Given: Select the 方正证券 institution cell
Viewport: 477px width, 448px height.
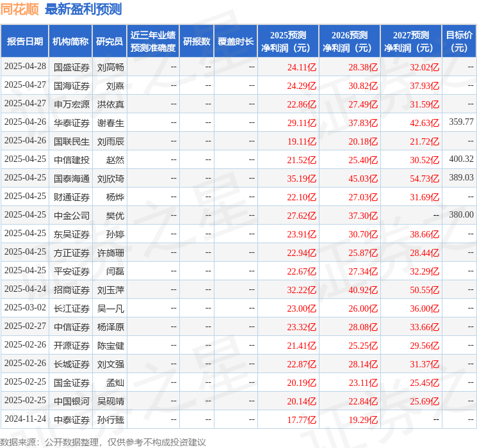Looking at the screenshot, I should [72, 253].
